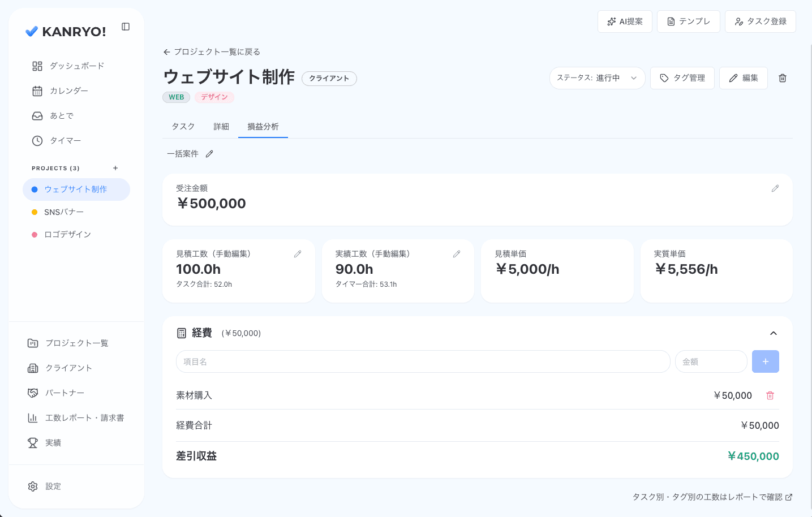Delete the project using the top trash icon
812x517 pixels.
[783, 78]
